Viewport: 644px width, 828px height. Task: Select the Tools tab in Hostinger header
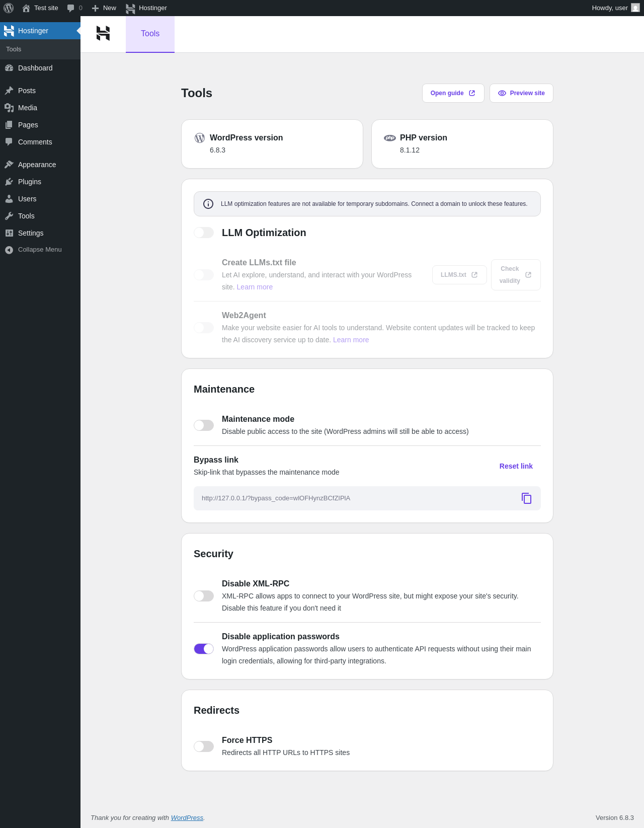[x=150, y=34]
